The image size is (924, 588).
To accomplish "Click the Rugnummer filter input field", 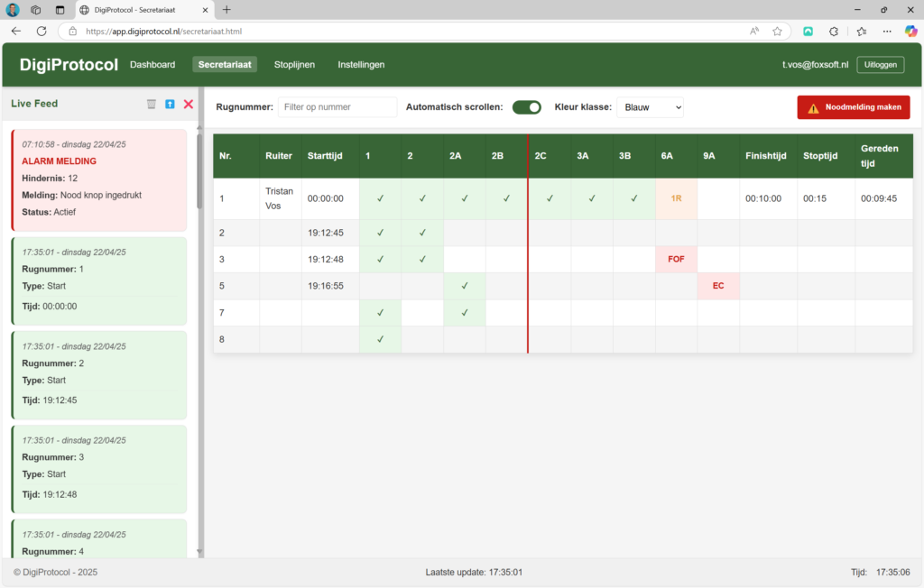I will pyautogui.click(x=337, y=107).
